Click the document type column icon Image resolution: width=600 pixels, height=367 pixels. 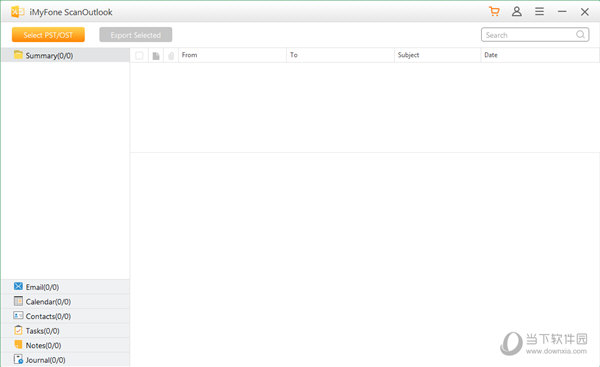click(156, 56)
